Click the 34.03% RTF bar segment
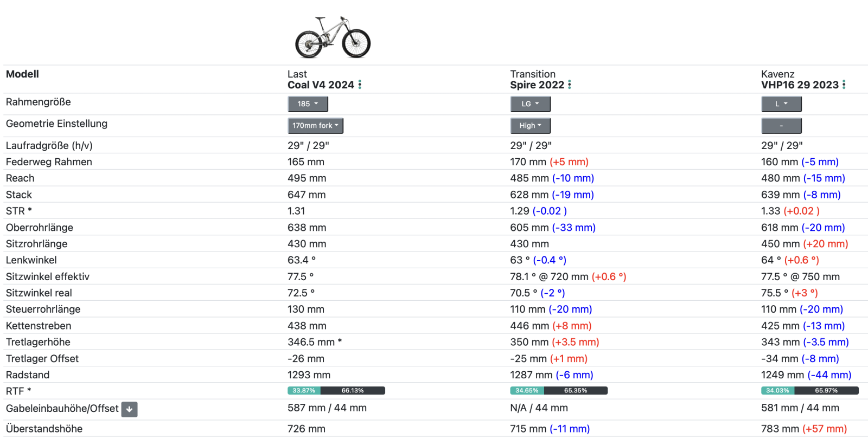 pos(777,391)
